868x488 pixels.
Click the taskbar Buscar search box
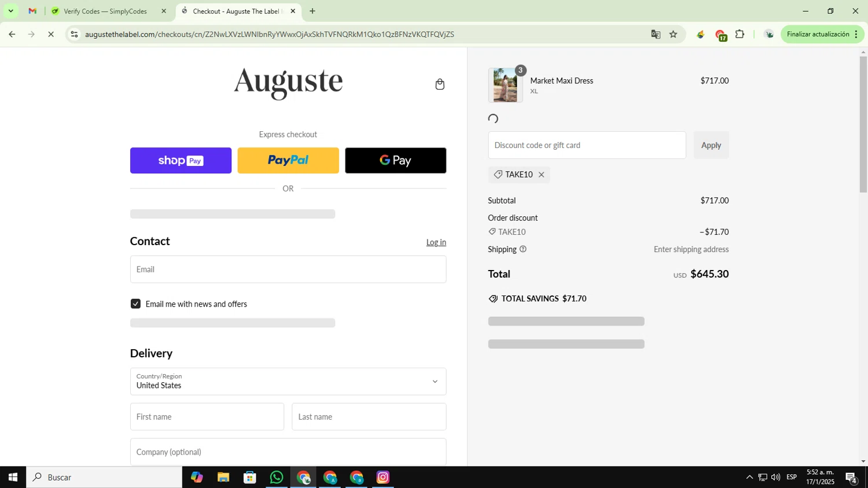tap(104, 477)
